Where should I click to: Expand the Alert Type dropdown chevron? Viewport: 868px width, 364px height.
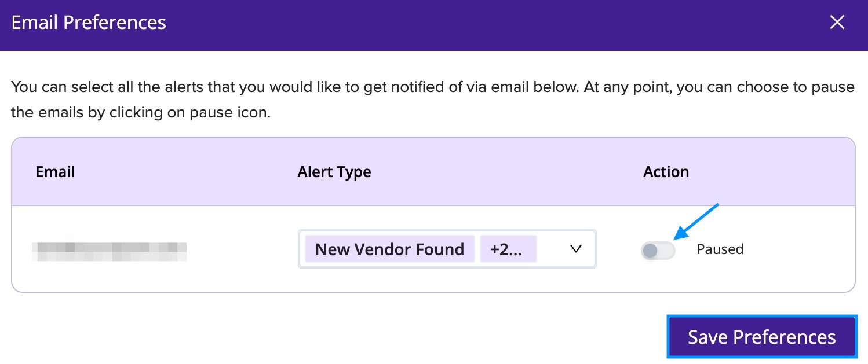tap(575, 249)
